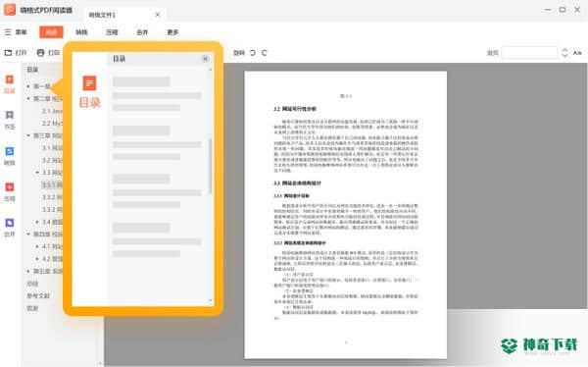This screenshot has height=367, width=588.
Task: Minimize the PDF reader window
Action: click(548, 10)
